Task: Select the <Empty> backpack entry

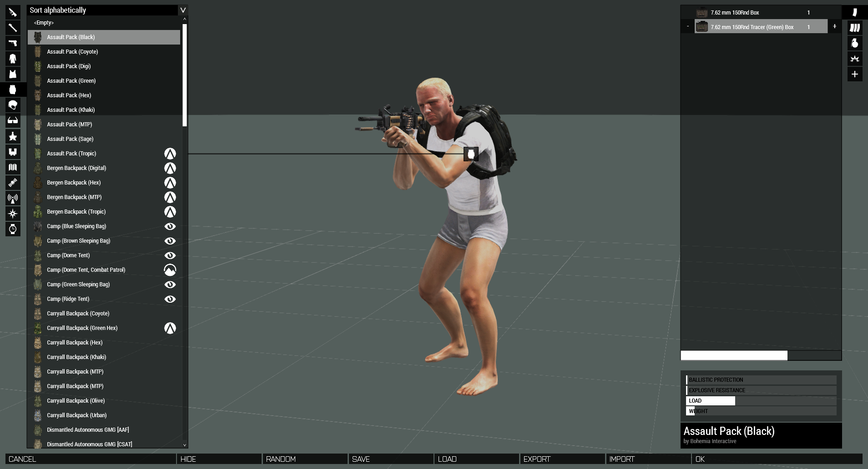Action: tap(104, 23)
